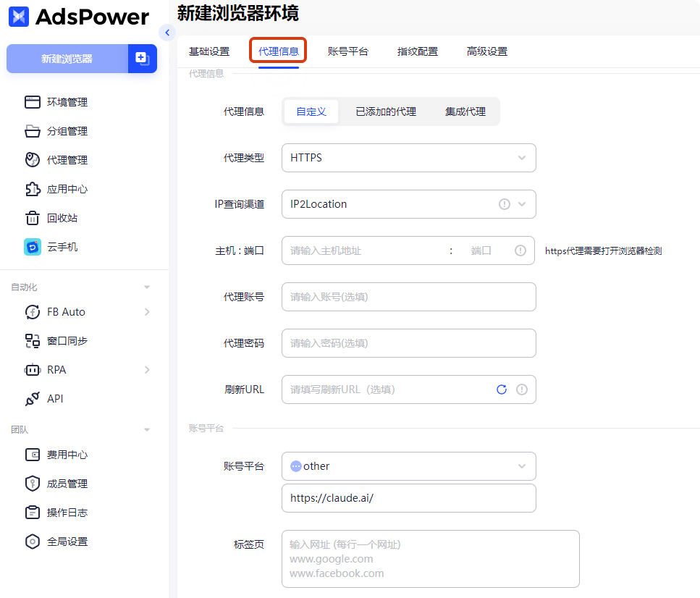The image size is (700, 598).
Task: Expand the 账号平台 other dropdown
Action: (408, 466)
